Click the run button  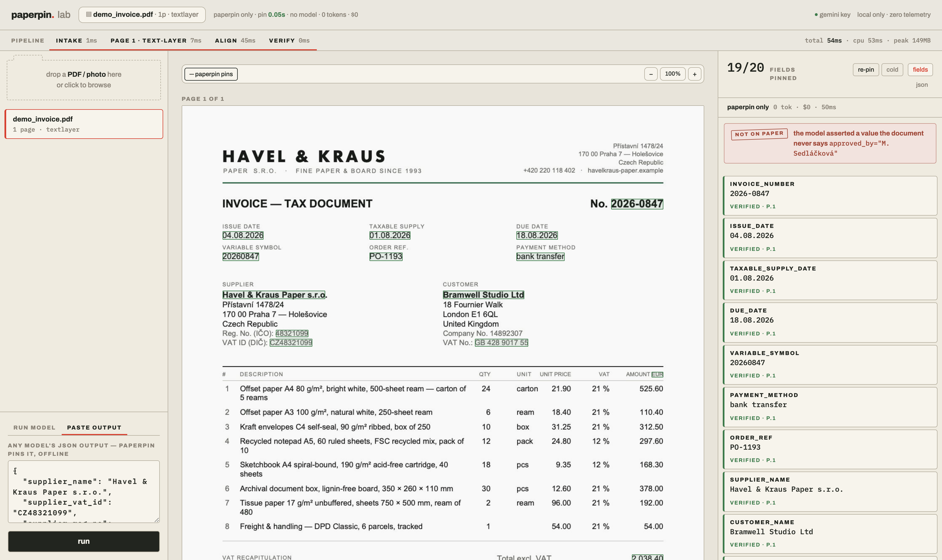click(84, 541)
